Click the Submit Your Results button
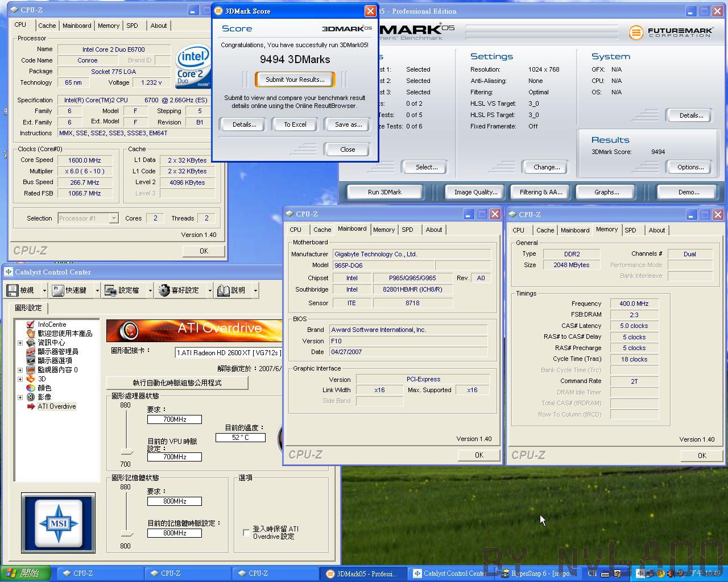Image resolution: width=728 pixels, height=582 pixels. pyautogui.click(x=295, y=80)
